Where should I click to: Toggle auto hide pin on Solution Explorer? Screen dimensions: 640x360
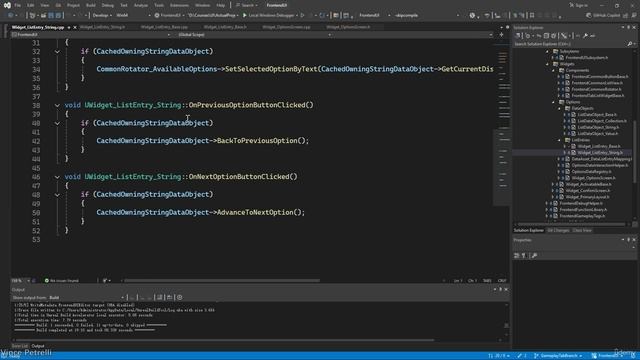point(629,27)
